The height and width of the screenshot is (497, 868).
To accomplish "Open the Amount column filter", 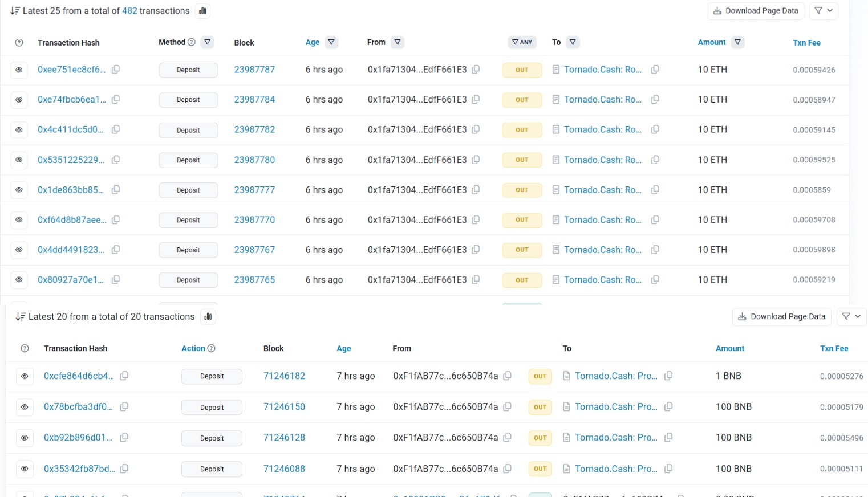I will pos(738,42).
